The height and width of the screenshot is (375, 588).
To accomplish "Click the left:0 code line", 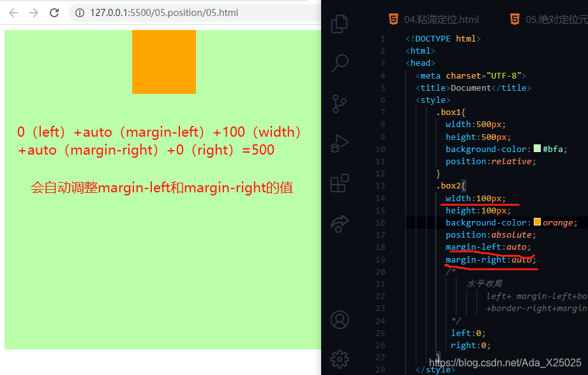I will (468, 333).
